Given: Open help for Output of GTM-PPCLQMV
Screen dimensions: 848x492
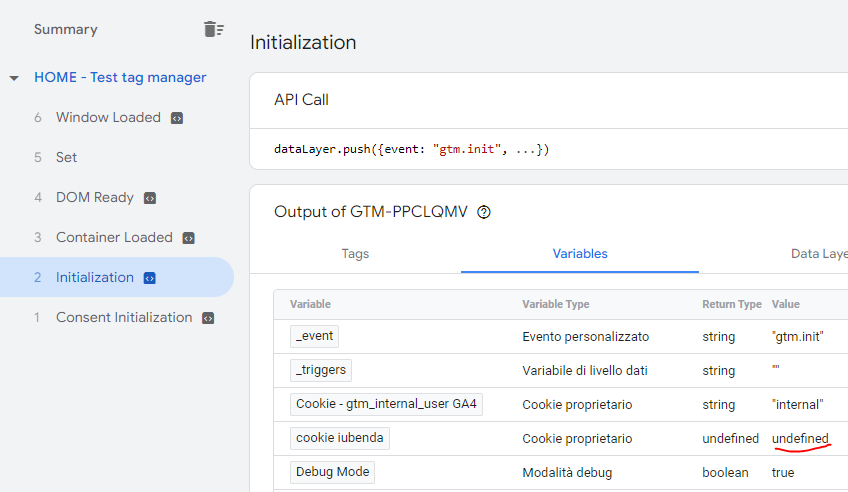Looking at the screenshot, I should coord(484,212).
